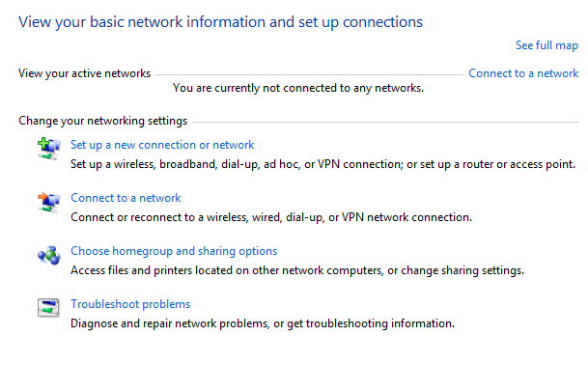Screen dimensions: 588x392
Task: Click the new connection setup icon with green plus
Action: 48,149
